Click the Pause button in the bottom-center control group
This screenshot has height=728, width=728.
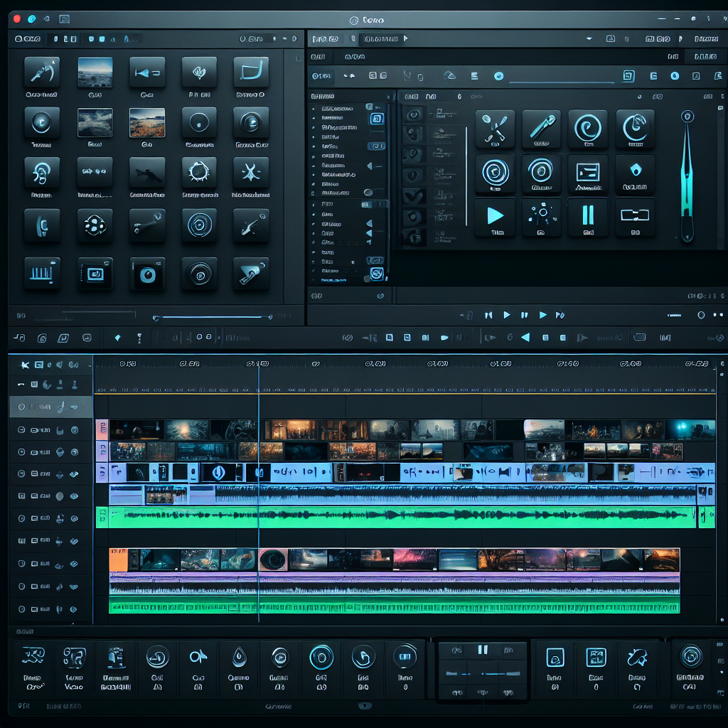coord(482,651)
